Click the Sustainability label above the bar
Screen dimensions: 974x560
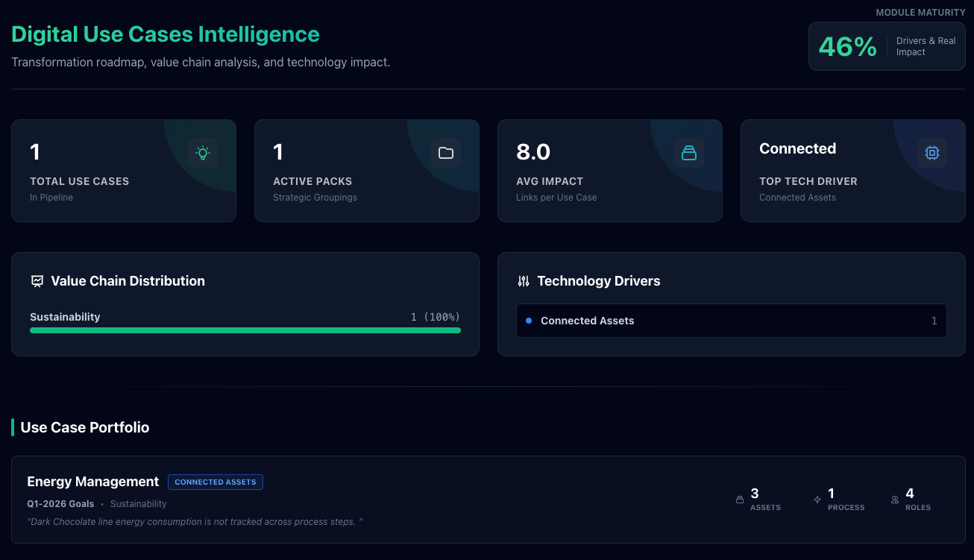tap(65, 317)
